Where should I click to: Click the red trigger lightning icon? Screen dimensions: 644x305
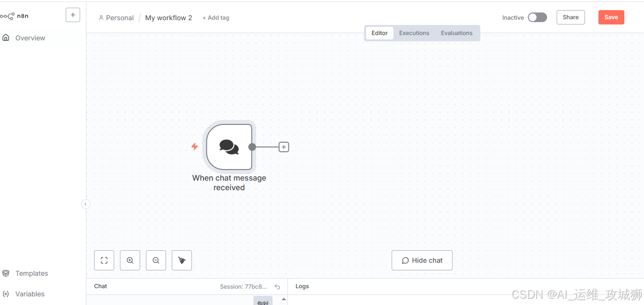click(x=195, y=146)
